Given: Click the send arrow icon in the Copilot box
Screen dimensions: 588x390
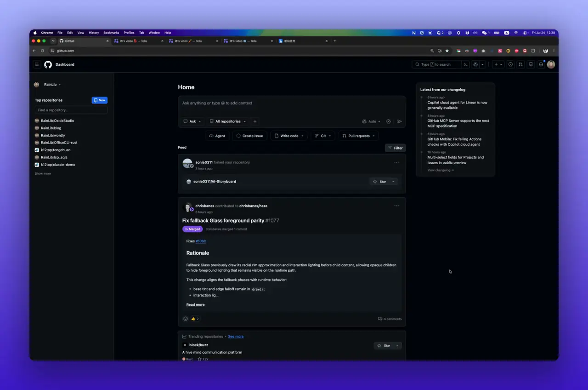Looking at the screenshot, I should pyautogui.click(x=399, y=121).
